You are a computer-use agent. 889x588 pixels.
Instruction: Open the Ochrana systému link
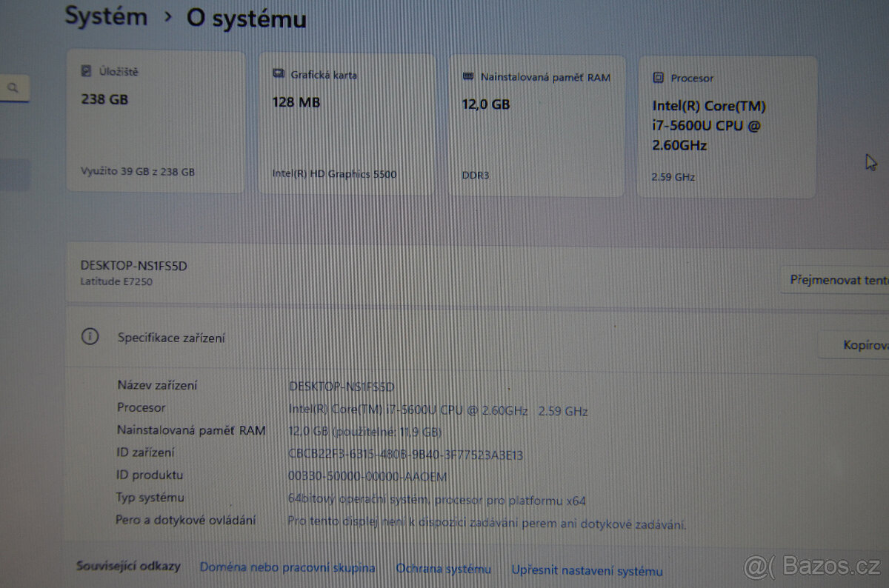click(x=443, y=569)
